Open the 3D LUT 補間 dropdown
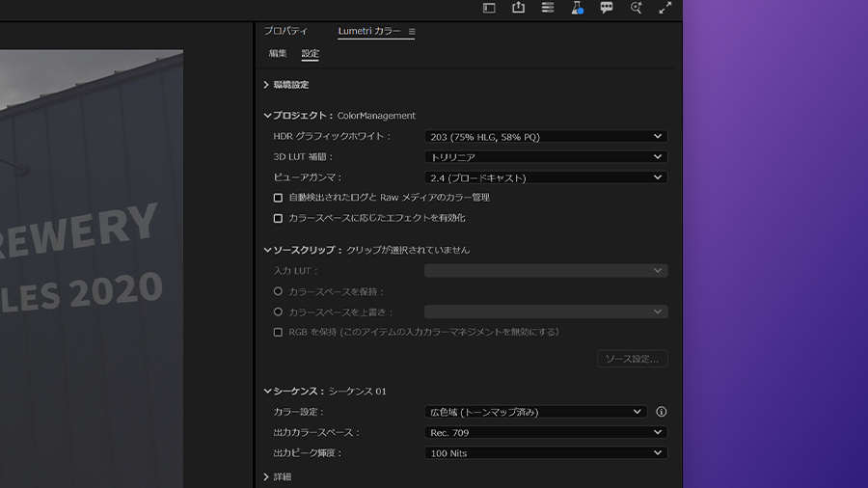Screen dimensions: 868x488 pos(546,157)
